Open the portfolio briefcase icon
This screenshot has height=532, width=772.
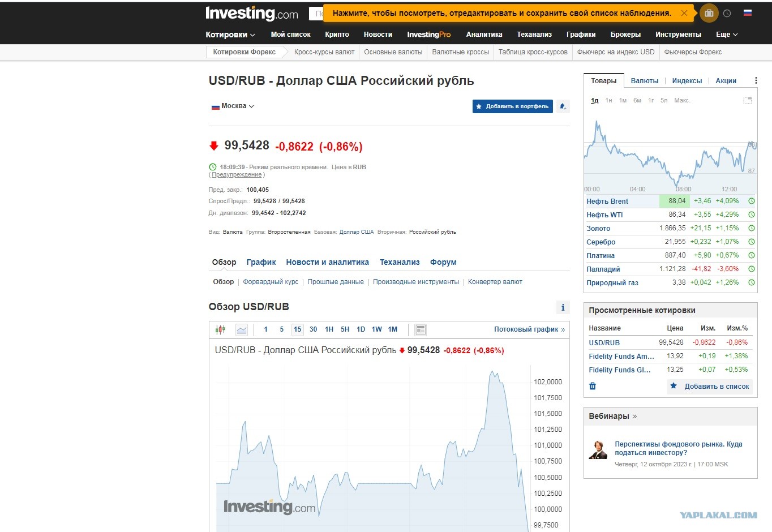[x=709, y=13]
